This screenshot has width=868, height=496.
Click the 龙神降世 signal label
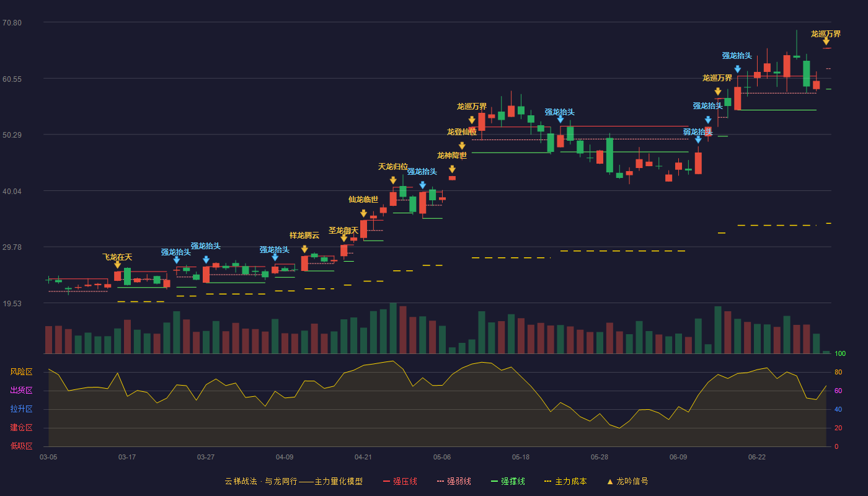pyautogui.click(x=452, y=156)
